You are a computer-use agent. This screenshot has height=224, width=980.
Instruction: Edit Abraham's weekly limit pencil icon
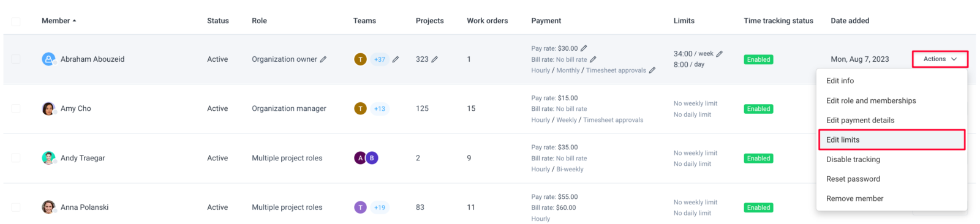click(720, 54)
